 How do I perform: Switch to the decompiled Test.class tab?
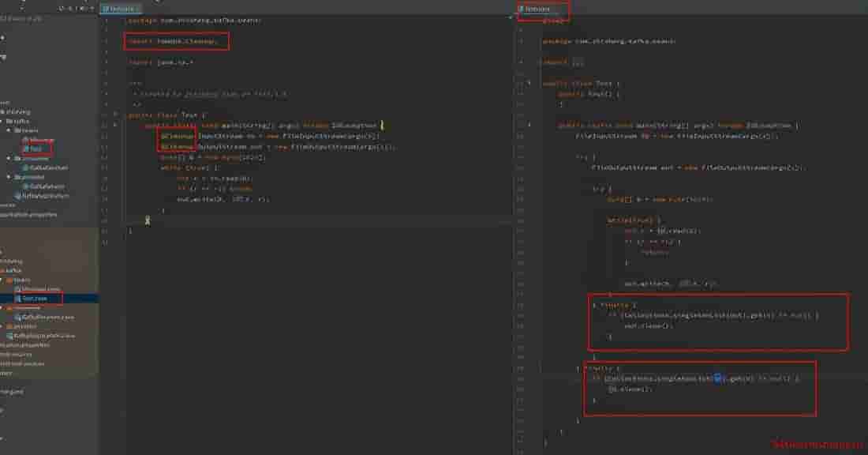[x=541, y=9]
